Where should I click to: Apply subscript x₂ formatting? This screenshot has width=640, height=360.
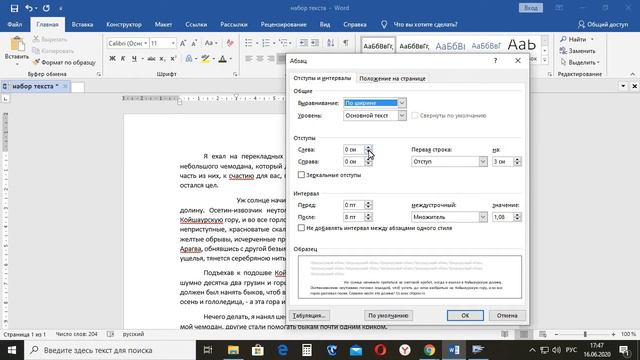tap(162, 59)
